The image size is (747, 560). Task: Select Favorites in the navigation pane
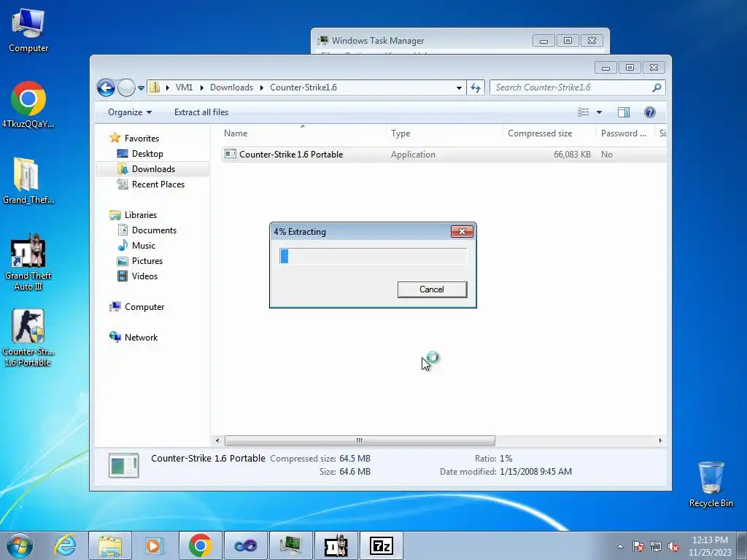[142, 139]
